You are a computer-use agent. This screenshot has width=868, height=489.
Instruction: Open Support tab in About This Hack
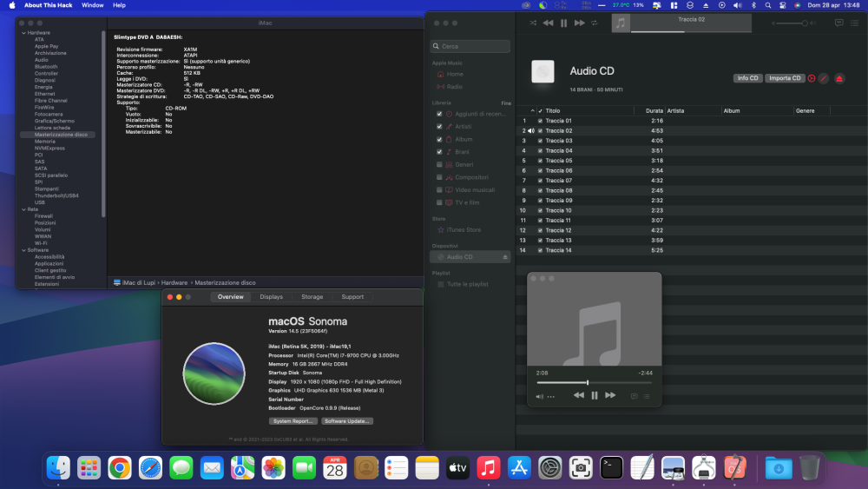[x=352, y=297]
